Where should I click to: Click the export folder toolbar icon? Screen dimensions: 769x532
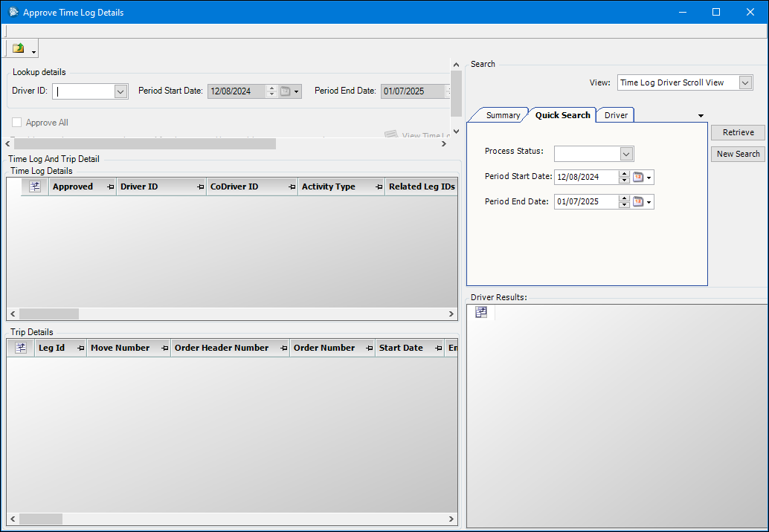point(18,48)
